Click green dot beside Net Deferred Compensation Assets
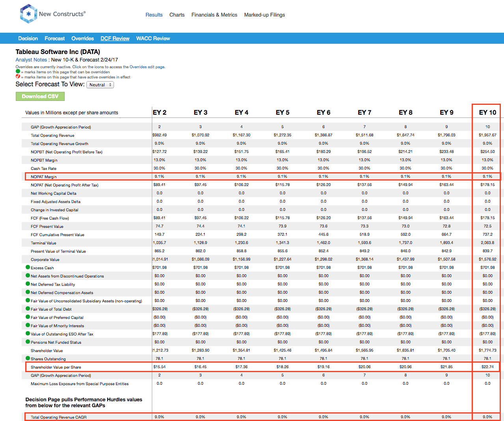Image resolution: width=504 pixels, height=421 pixels. 28,292
